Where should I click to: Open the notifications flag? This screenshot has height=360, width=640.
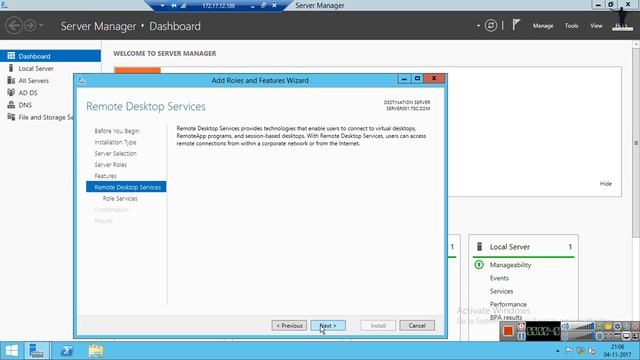pos(516,24)
